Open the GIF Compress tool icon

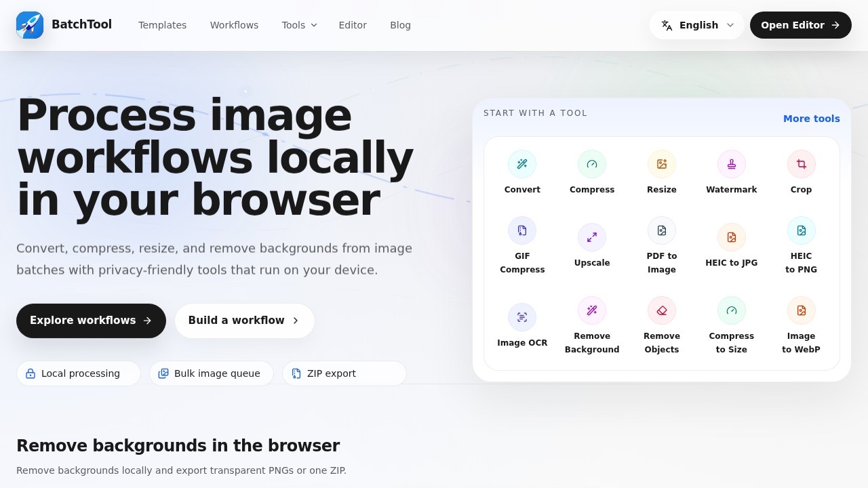click(522, 230)
